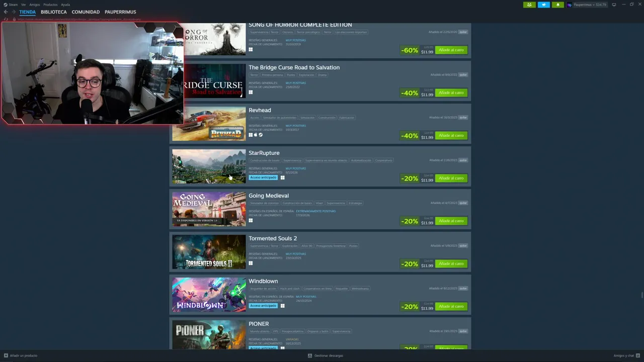Remove Revhead from wishlist via quitar

tap(463, 118)
